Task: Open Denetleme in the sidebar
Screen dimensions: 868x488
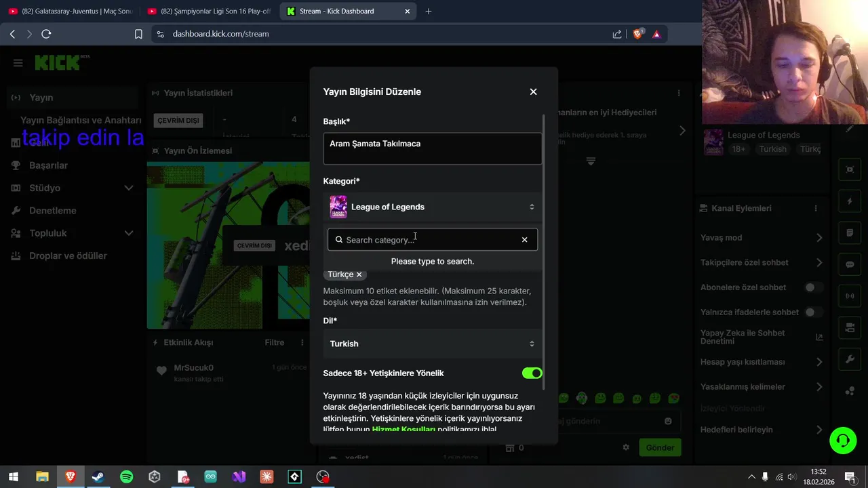Action: [52, 211]
